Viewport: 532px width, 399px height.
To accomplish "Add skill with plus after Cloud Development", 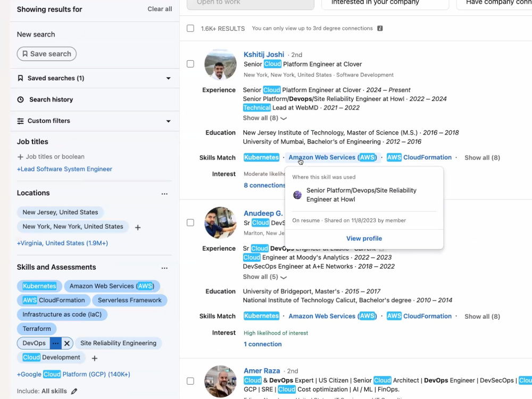I will 95,358.
